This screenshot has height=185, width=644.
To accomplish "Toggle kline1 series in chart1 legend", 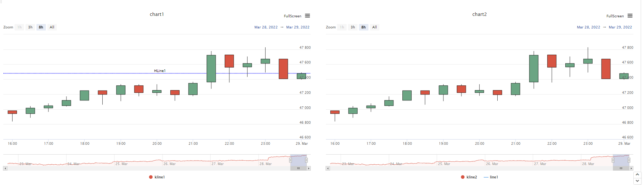I will [157, 177].
